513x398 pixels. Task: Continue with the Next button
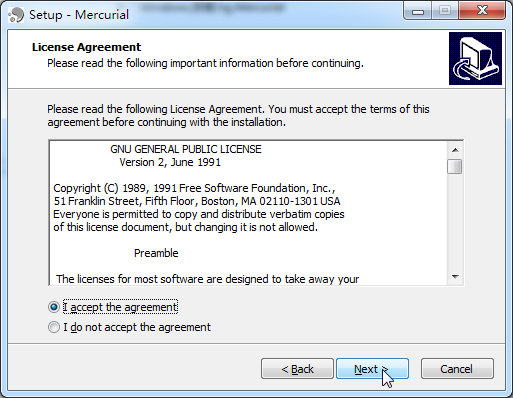pyautogui.click(x=372, y=369)
